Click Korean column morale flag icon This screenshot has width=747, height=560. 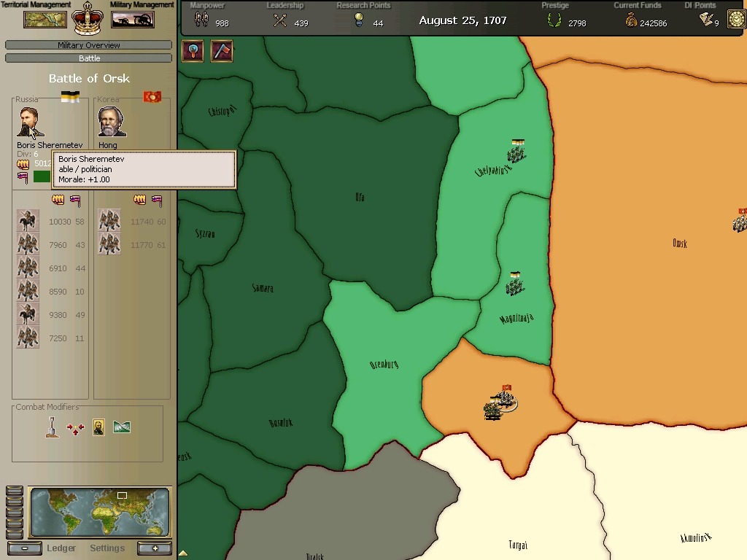coord(157,201)
